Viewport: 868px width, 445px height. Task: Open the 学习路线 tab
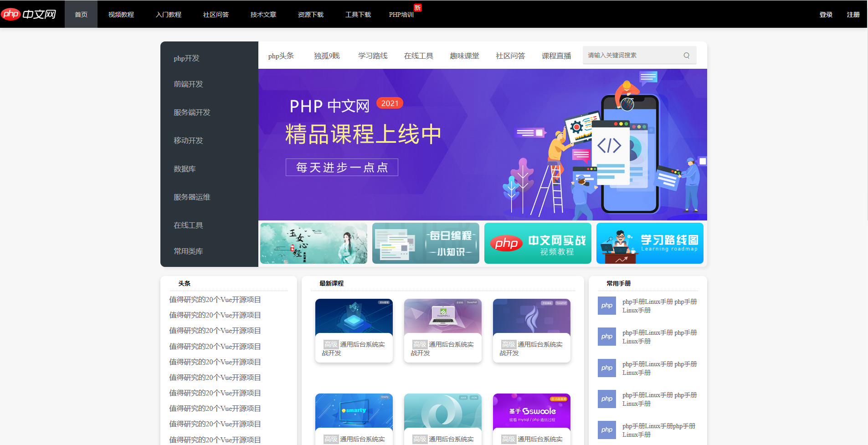[x=373, y=56]
